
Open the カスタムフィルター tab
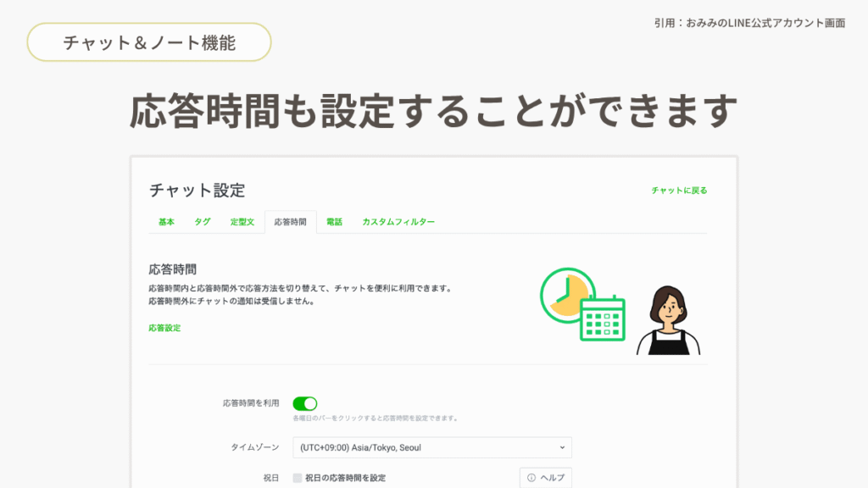click(x=398, y=222)
